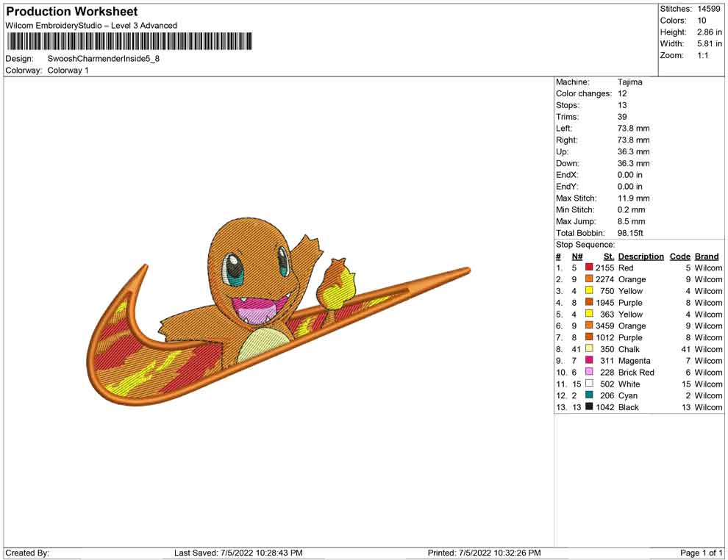
Task: Click the Colorway 1 value
Action: [68, 71]
